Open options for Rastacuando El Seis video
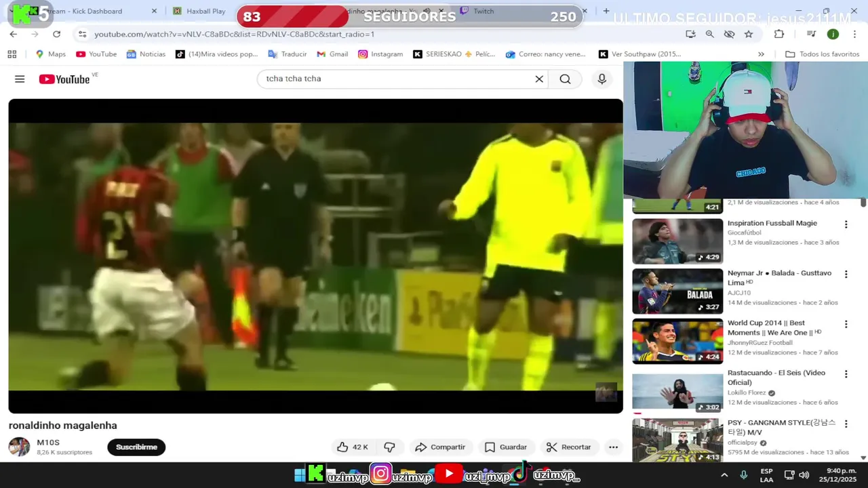The height and width of the screenshot is (488, 868). coord(846,374)
